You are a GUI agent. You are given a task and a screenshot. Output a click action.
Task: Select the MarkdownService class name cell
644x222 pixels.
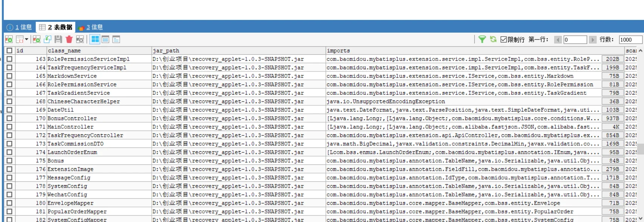(99, 76)
